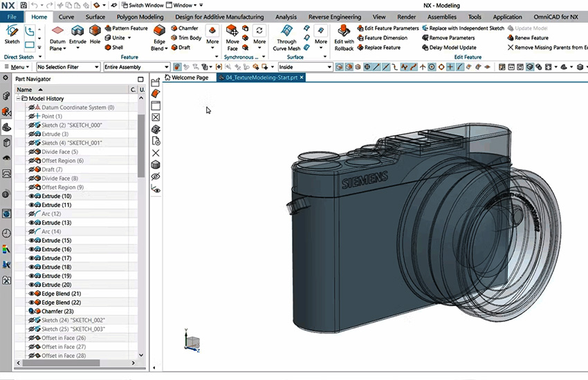Select the Sketch tool
The height and width of the screenshot is (380, 588).
click(12, 35)
